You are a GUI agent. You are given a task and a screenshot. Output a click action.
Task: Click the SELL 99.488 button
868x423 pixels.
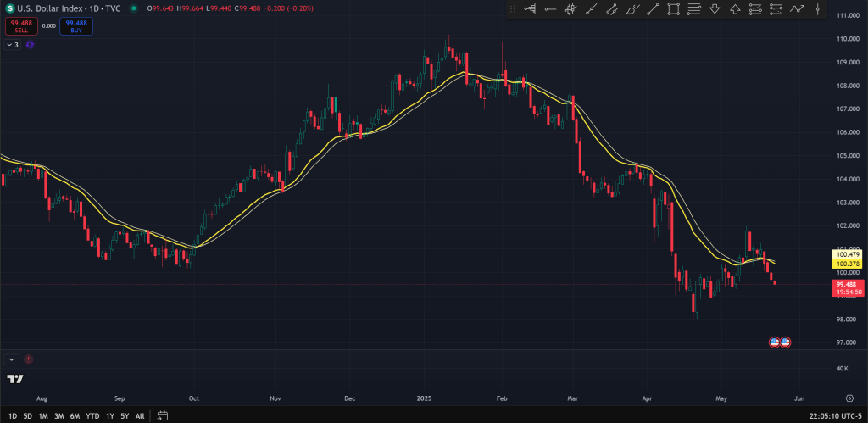(21, 25)
